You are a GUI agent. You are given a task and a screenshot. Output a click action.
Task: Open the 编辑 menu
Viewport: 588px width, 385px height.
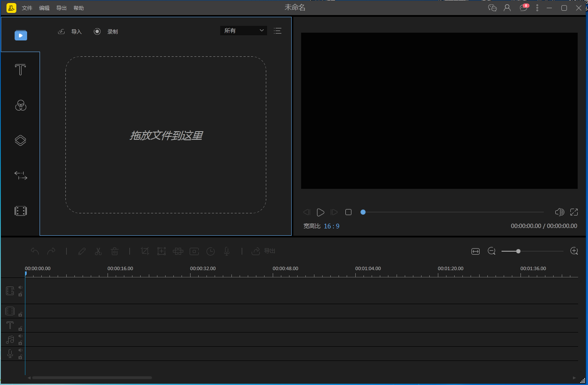(x=44, y=8)
